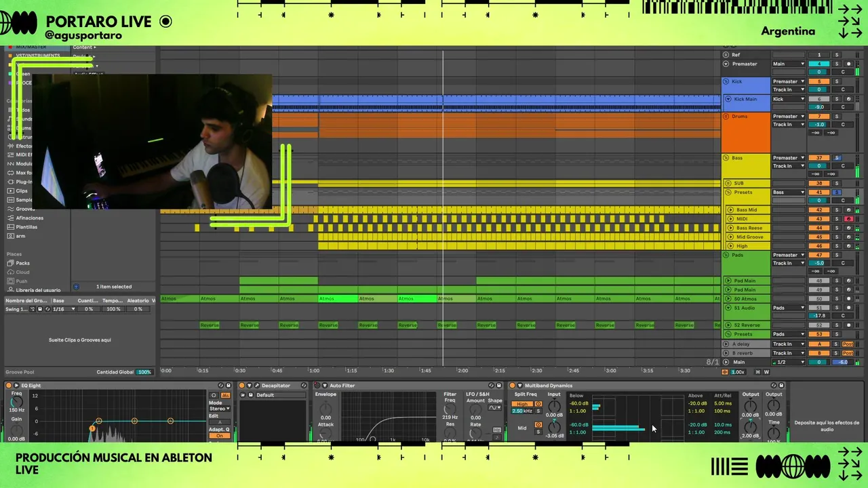The width and height of the screenshot is (868, 488).
Task: Unfold the Premaster track
Action: [726, 64]
